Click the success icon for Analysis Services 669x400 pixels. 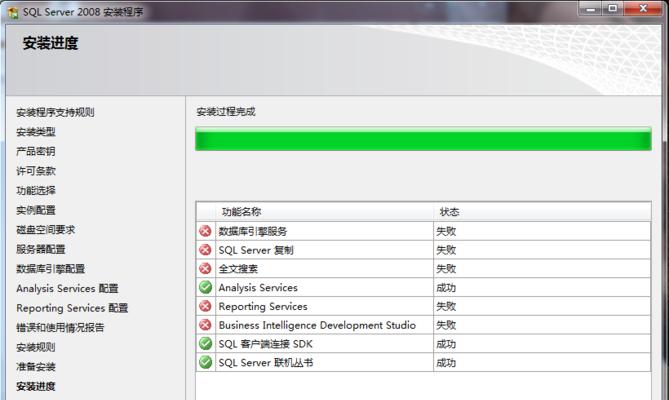205,287
